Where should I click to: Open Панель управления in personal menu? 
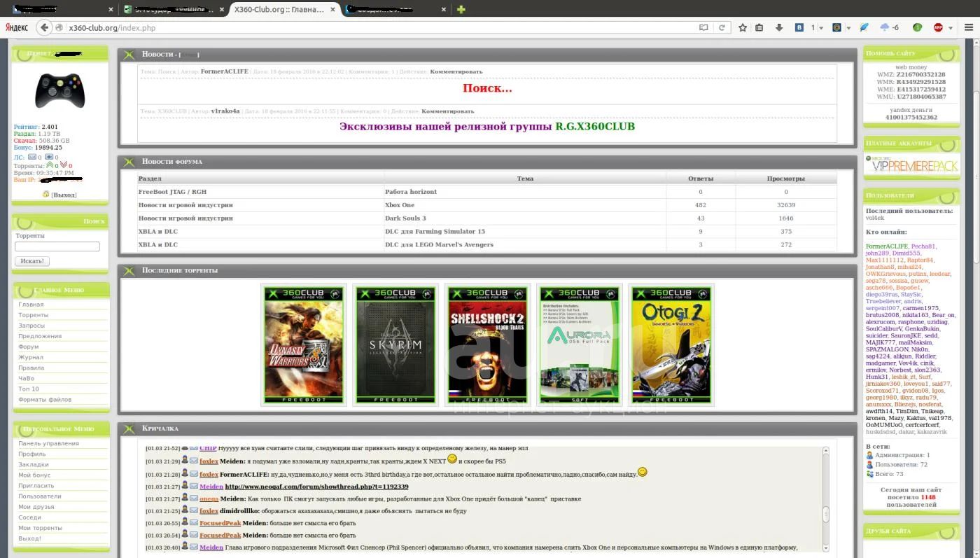48,443
